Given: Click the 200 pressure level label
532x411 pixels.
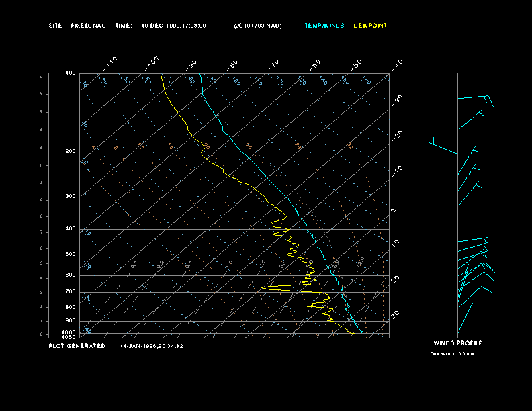Looking at the screenshot, I should [x=71, y=152].
